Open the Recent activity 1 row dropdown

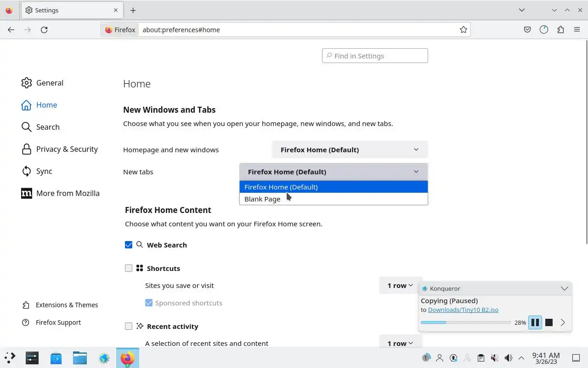pos(400,343)
